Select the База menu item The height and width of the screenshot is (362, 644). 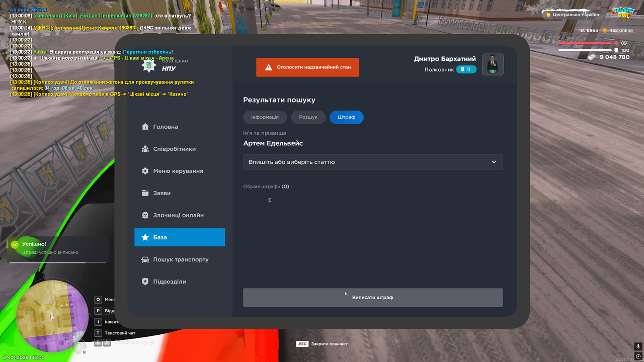tap(180, 237)
